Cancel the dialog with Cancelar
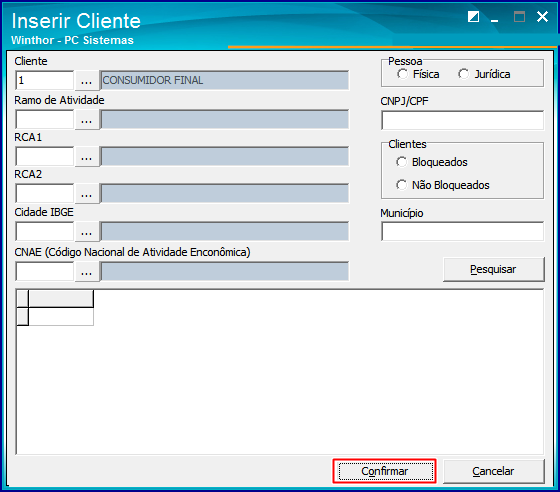The image size is (560, 492). (x=494, y=471)
